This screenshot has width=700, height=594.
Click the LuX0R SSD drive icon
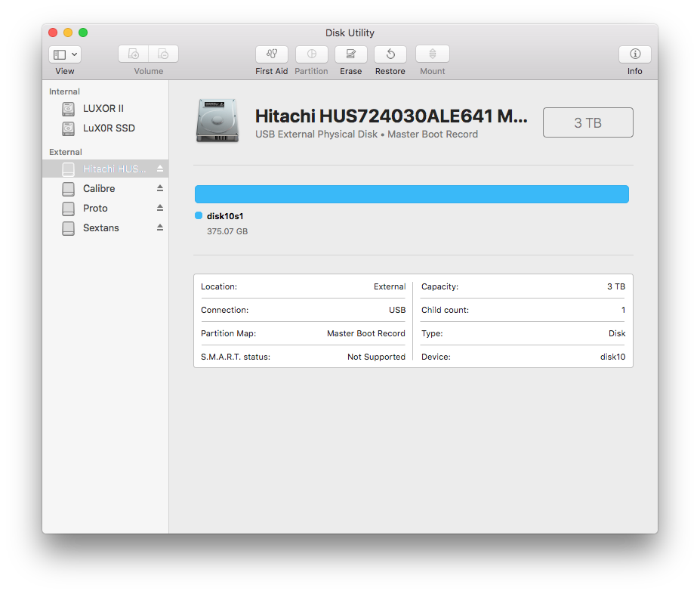68,128
